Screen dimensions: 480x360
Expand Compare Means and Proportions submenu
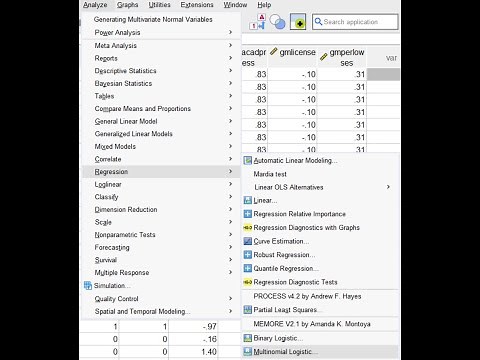[x=161, y=109]
